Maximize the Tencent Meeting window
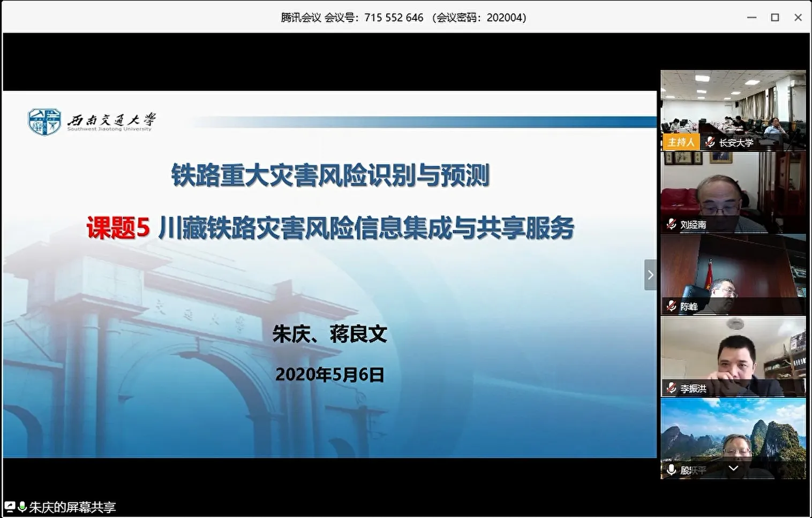812x518 pixels. click(x=775, y=18)
